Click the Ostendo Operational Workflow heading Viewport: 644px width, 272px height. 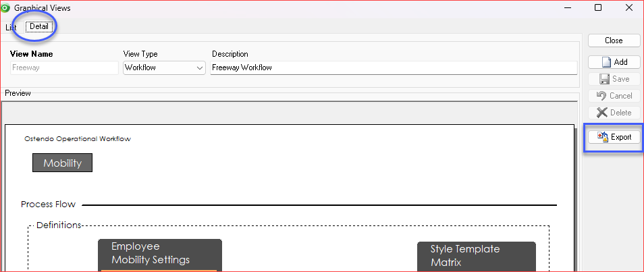pos(78,139)
